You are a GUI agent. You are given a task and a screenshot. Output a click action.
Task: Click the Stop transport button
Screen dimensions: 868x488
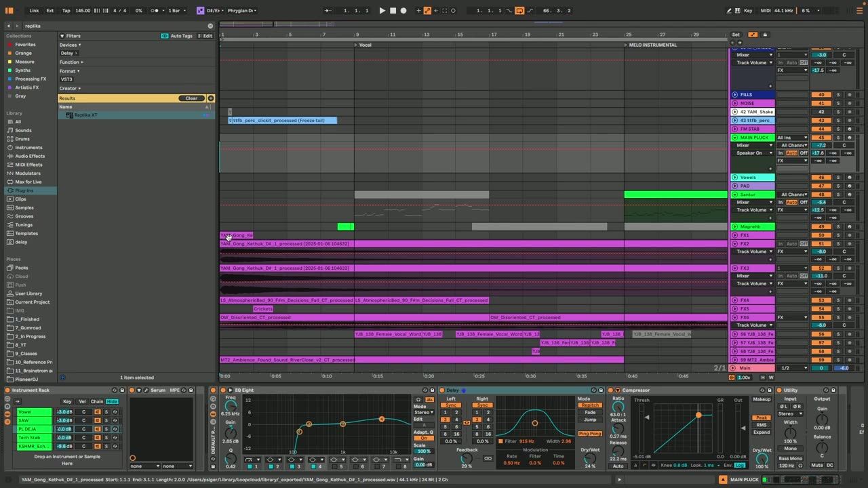[393, 11]
